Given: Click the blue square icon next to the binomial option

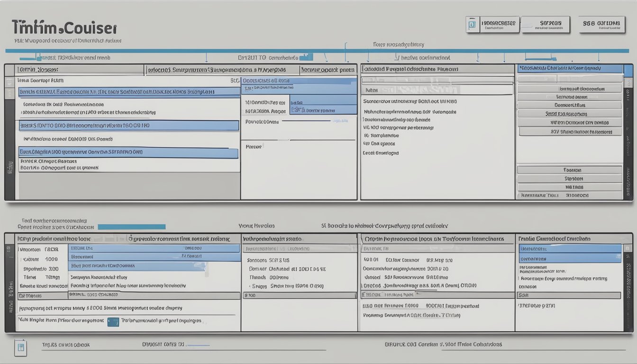Looking at the screenshot, I should pos(113,321).
